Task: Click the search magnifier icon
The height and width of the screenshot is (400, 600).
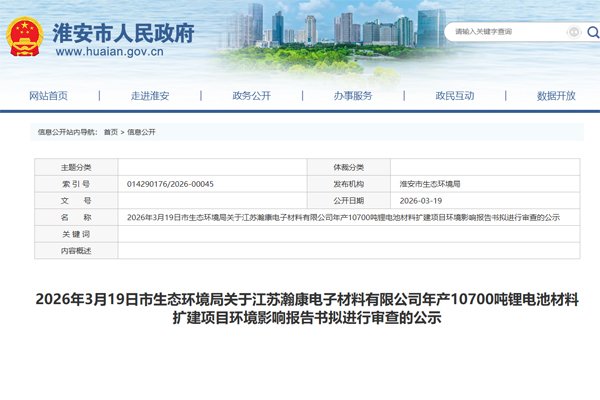Action: coord(593,32)
